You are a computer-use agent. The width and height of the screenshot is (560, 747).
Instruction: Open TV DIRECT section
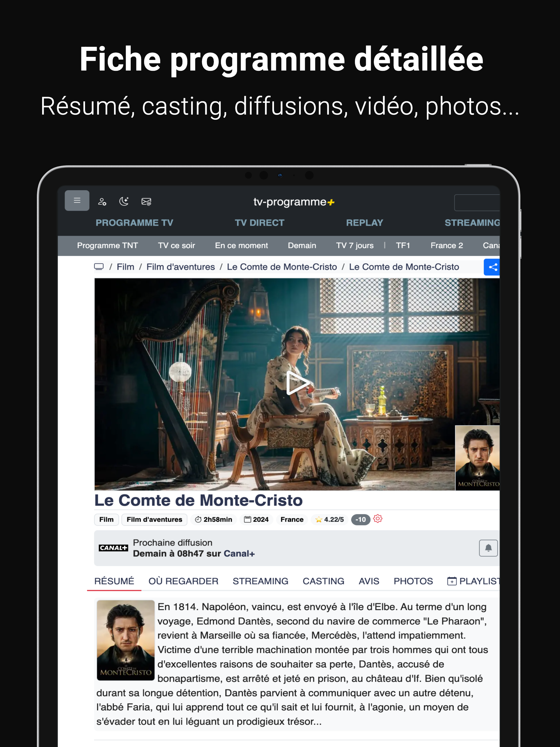[259, 223]
